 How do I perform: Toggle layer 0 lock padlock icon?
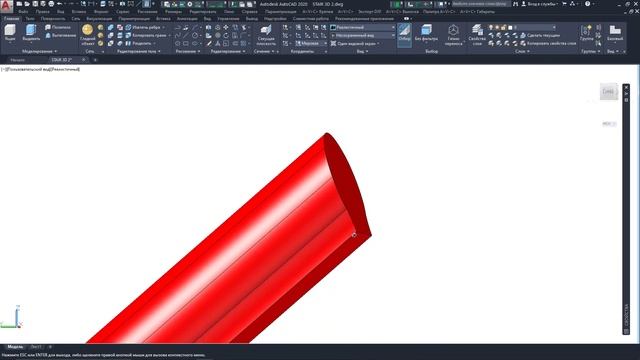click(503, 27)
